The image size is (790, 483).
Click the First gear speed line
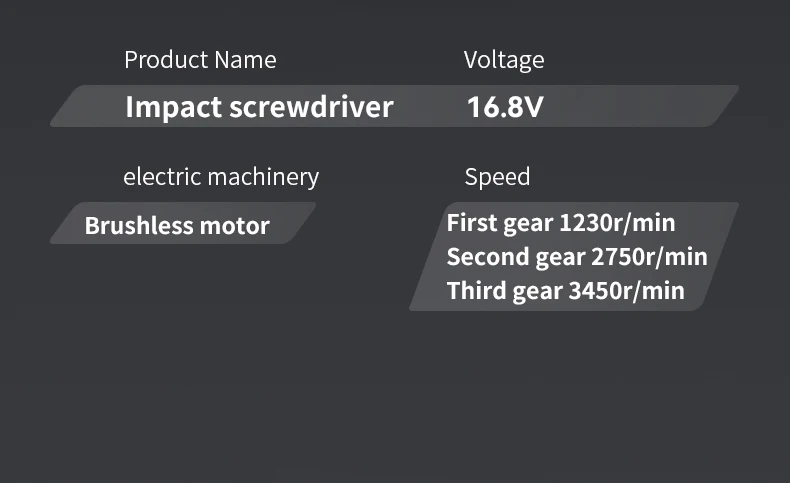coord(561,222)
